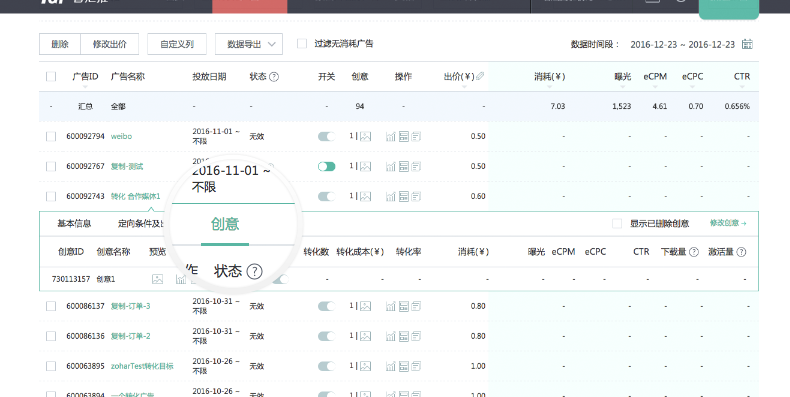Sort by the CTR column in ad table
790x397 pixels.
(742, 87)
